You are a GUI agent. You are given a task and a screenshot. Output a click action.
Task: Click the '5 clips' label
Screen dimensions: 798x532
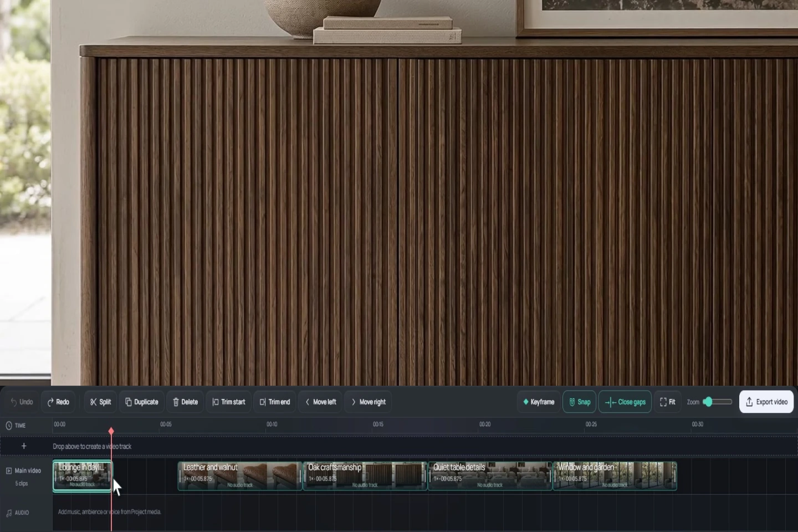pos(22,484)
